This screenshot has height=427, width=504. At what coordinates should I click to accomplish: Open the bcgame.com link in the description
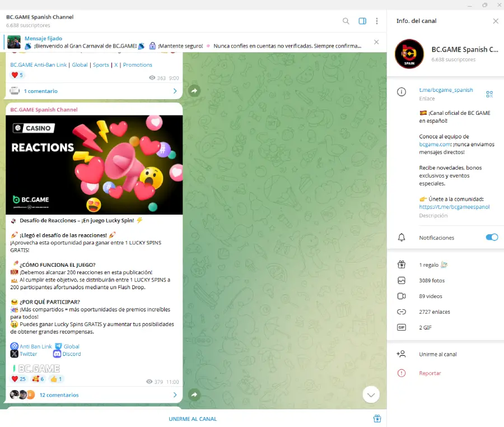pyautogui.click(x=434, y=144)
